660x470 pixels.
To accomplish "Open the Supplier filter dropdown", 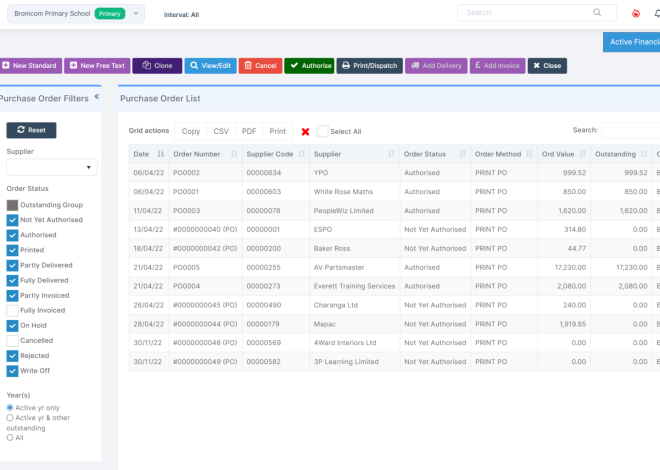I will [52, 167].
